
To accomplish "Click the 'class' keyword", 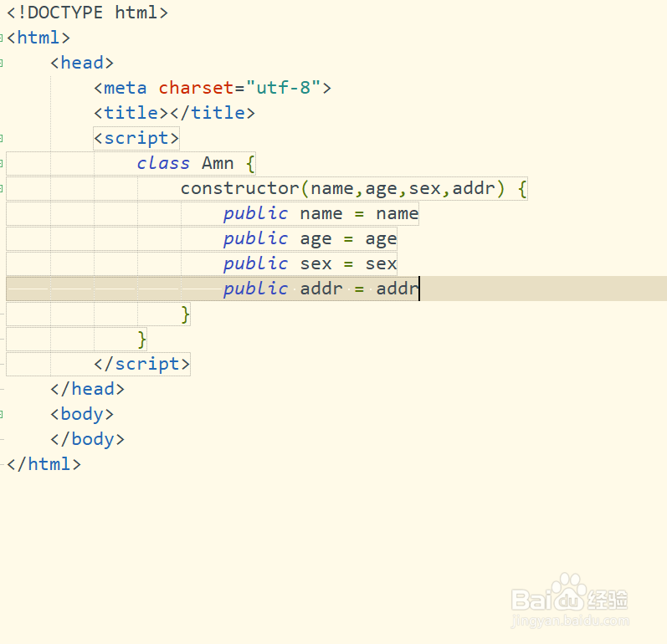I will [x=163, y=163].
